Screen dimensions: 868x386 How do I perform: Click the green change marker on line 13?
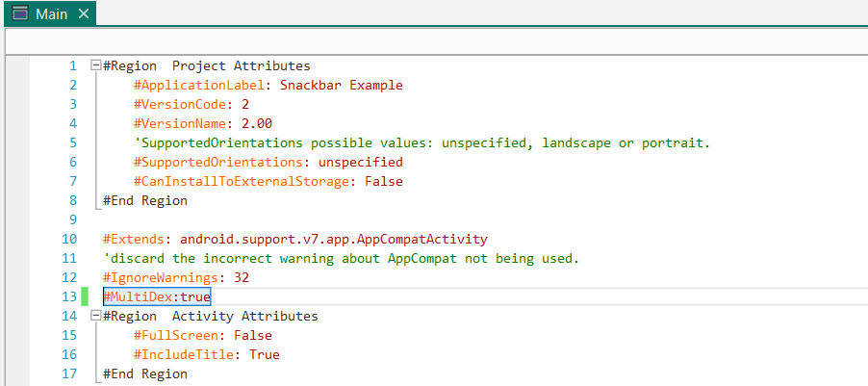coord(85,297)
